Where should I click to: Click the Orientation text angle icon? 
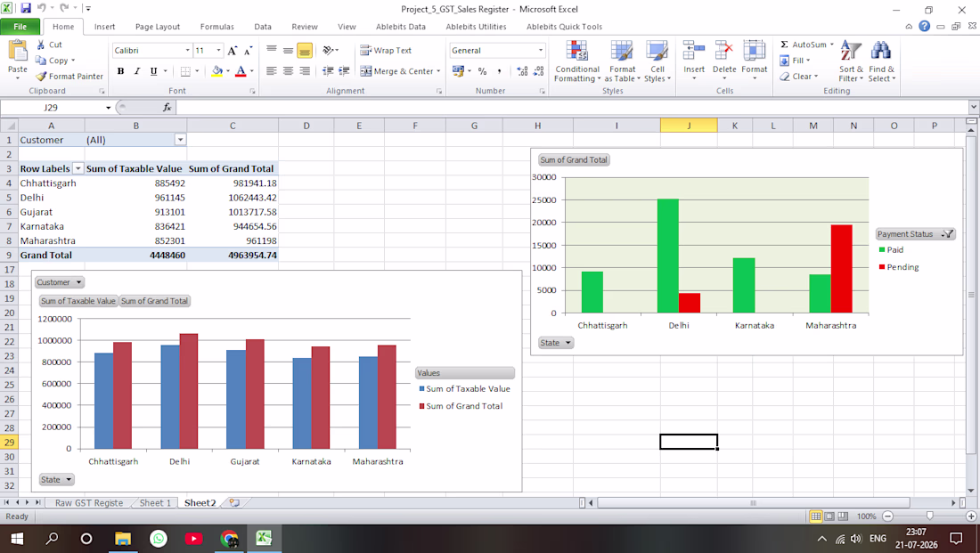[x=329, y=50]
